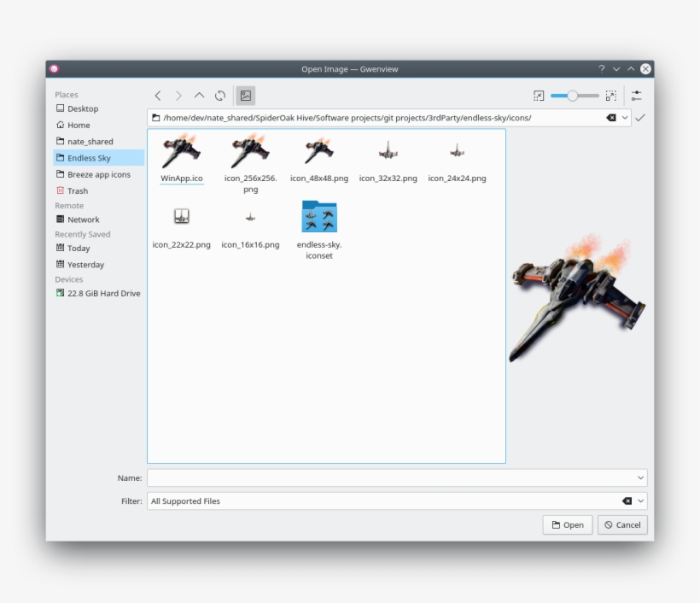Go forward in folder history

click(x=178, y=96)
